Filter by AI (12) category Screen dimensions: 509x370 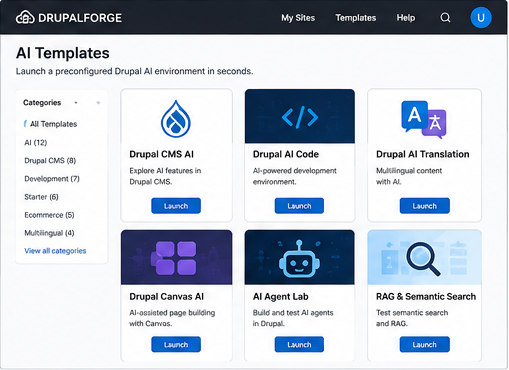(36, 143)
